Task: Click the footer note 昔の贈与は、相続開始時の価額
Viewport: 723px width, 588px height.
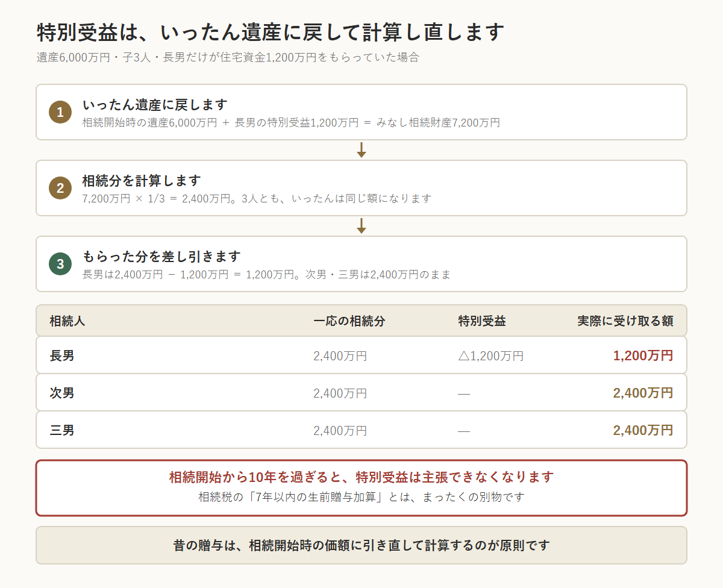Action: 361,545
